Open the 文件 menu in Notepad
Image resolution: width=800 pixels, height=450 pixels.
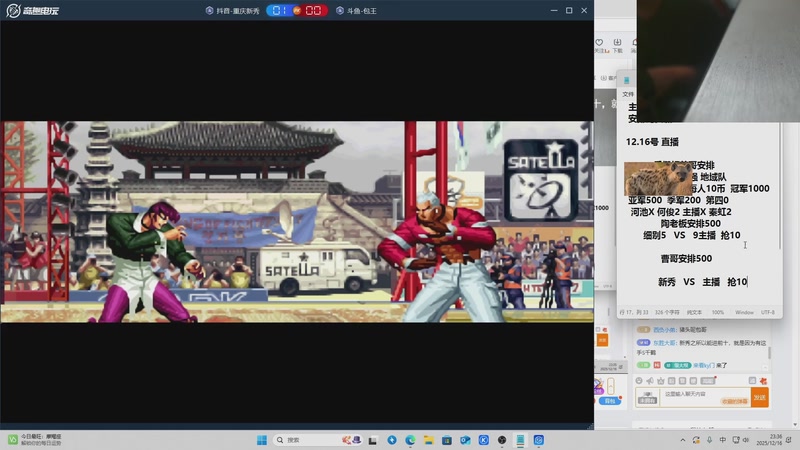coord(628,94)
